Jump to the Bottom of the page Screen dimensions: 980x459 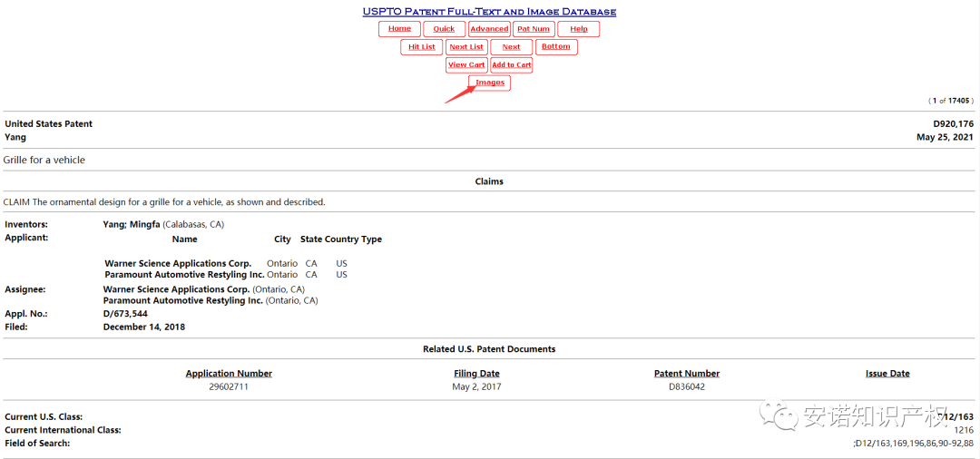tap(556, 47)
